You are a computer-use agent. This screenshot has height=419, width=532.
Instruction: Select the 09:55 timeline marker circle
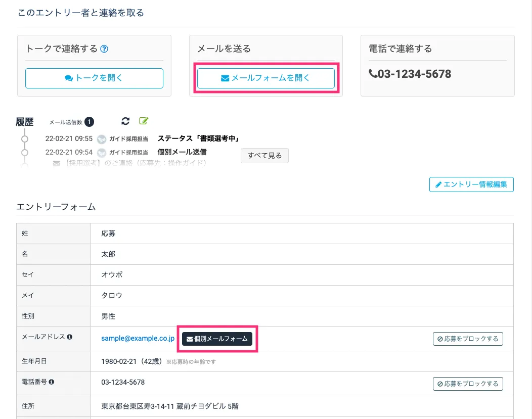pos(24,139)
